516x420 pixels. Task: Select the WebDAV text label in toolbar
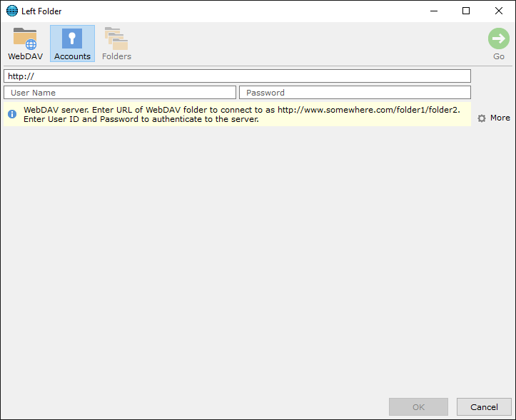pos(25,56)
